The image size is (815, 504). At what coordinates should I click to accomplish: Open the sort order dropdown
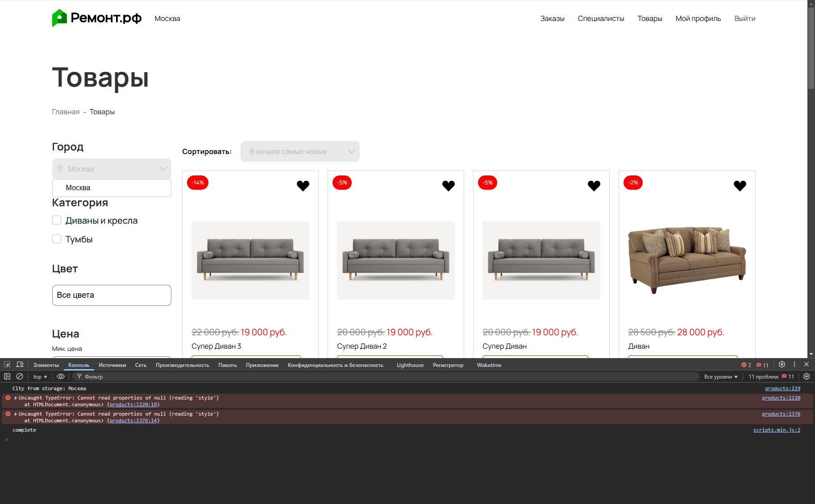point(300,152)
